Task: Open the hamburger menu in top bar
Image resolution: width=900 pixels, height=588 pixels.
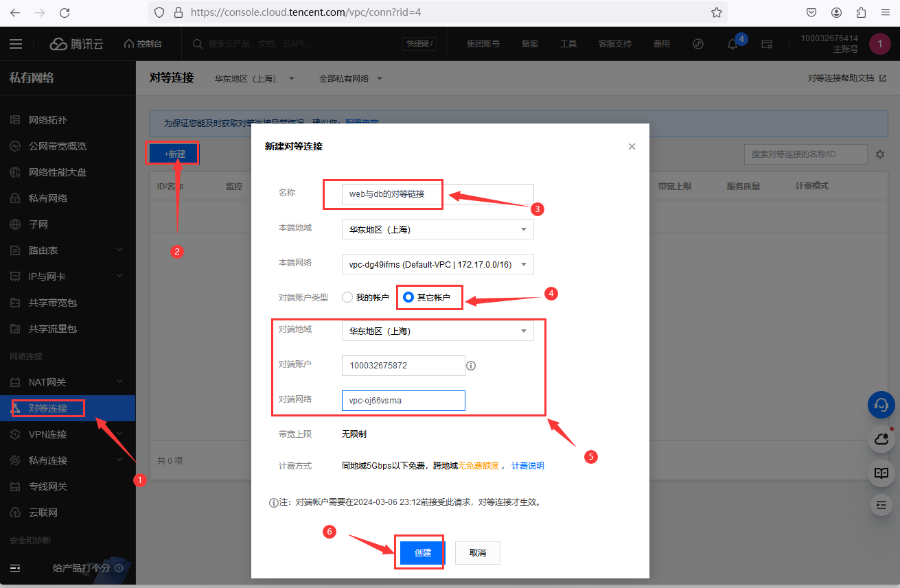Action: pyautogui.click(x=16, y=44)
